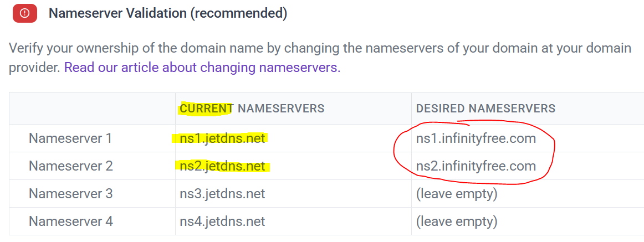Select the Nameserver 4 row label
Image resolution: width=644 pixels, height=242 pixels.
(70, 222)
